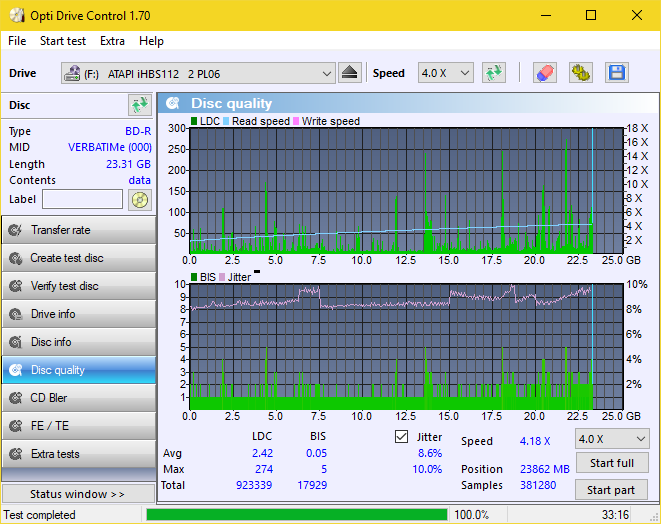
Task: Open the Disc info section
Action: [x=79, y=342]
